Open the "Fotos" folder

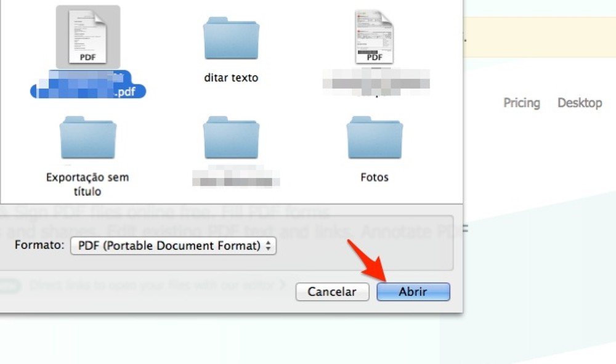point(374,138)
